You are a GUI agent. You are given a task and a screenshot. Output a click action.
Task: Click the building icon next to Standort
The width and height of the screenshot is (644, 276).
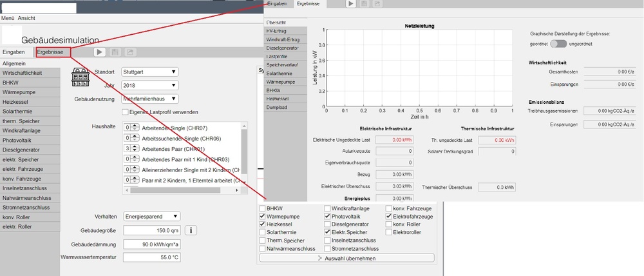[80, 77]
